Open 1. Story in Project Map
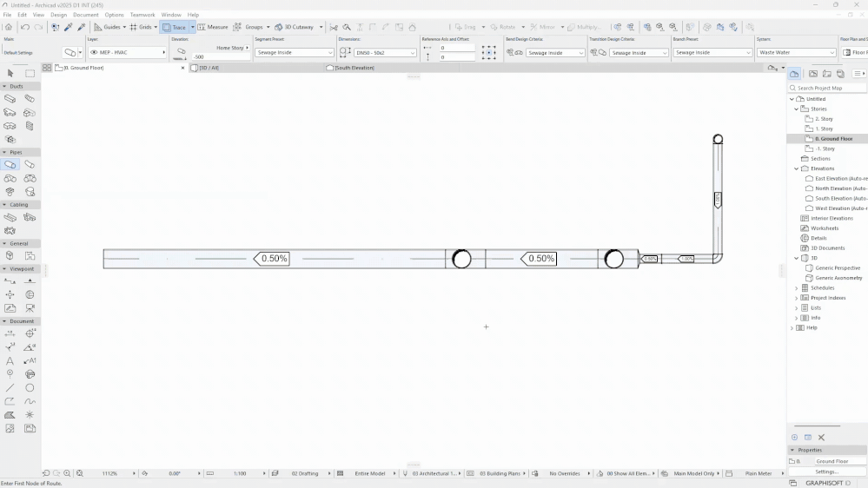Image resolution: width=868 pixels, height=488 pixels. coord(824,129)
